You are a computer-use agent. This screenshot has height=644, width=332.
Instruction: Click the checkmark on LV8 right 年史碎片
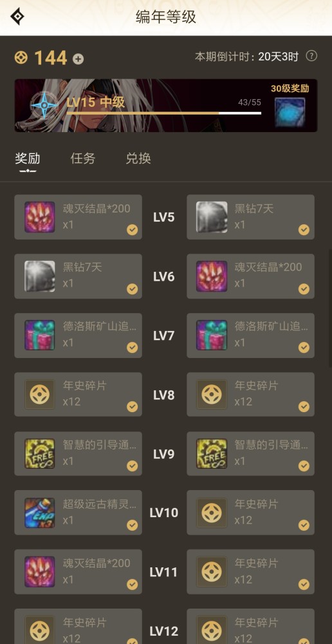304,406
